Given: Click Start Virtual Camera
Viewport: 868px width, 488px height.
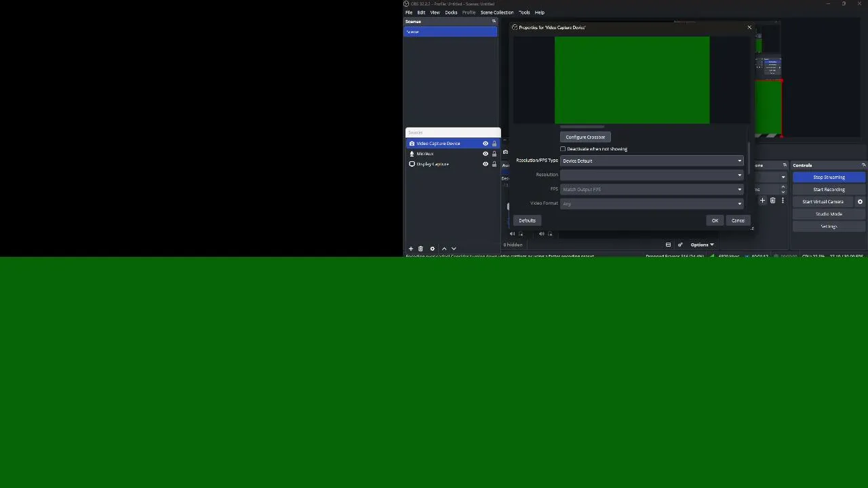Looking at the screenshot, I should (823, 202).
